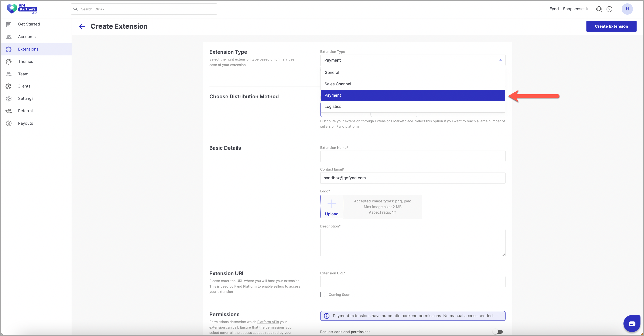Click info icon in permissions notice
Screen dimensions: 644x336
[326, 316]
